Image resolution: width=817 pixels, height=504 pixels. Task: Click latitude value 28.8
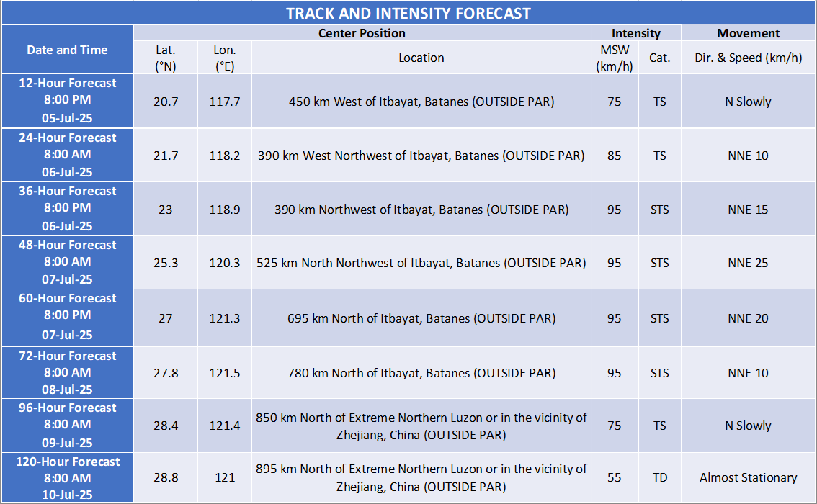166,477
